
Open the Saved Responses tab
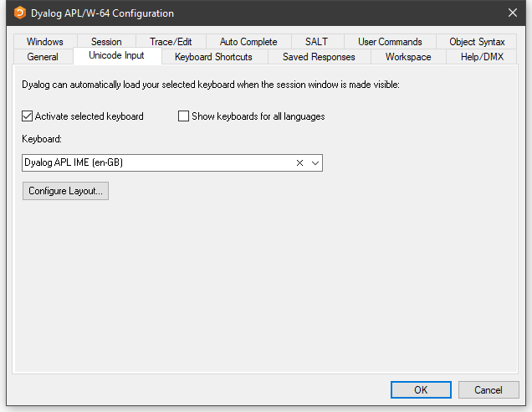pos(319,57)
